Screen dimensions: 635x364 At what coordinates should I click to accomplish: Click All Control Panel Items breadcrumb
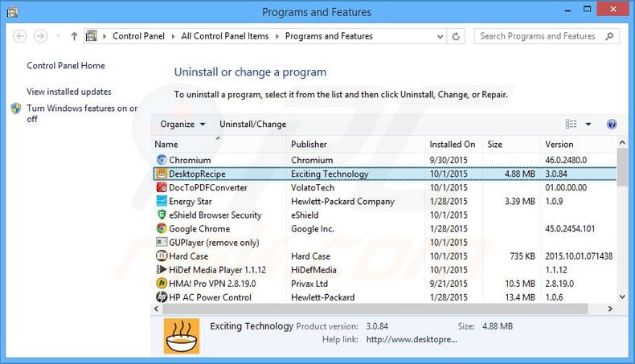click(225, 36)
